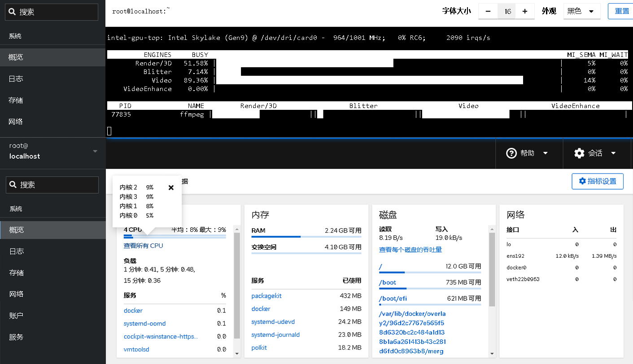633x364 pixels.
Task: Click the CPU usage progress bar
Action: pyautogui.click(x=175, y=236)
